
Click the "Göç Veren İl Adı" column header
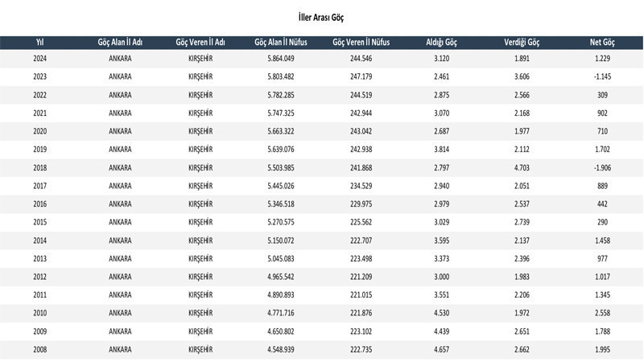pyautogui.click(x=200, y=42)
